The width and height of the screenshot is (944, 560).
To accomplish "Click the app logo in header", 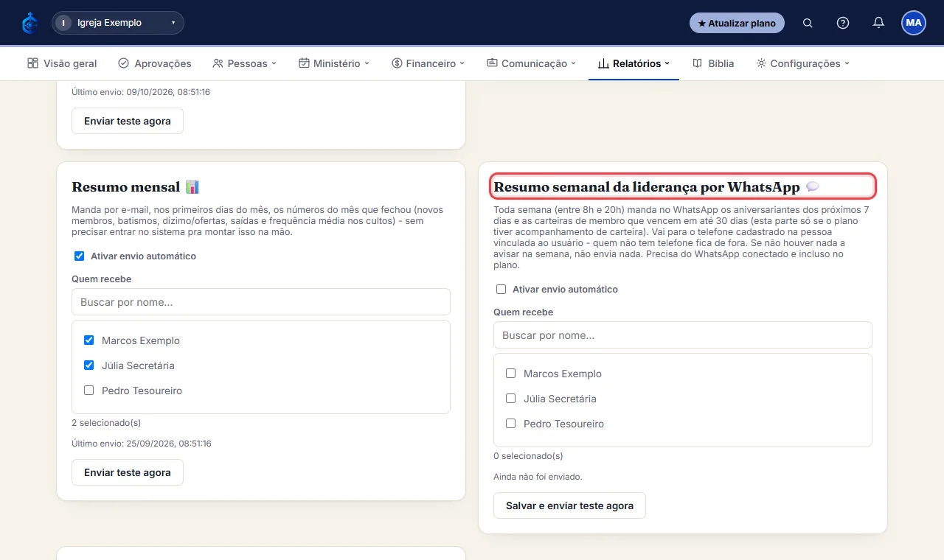I will coord(30,23).
